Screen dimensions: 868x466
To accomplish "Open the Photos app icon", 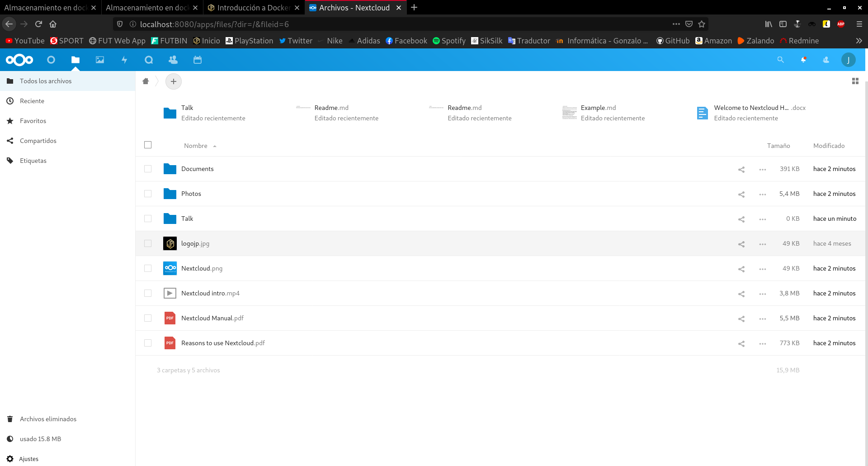I will (x=100, y=60).
